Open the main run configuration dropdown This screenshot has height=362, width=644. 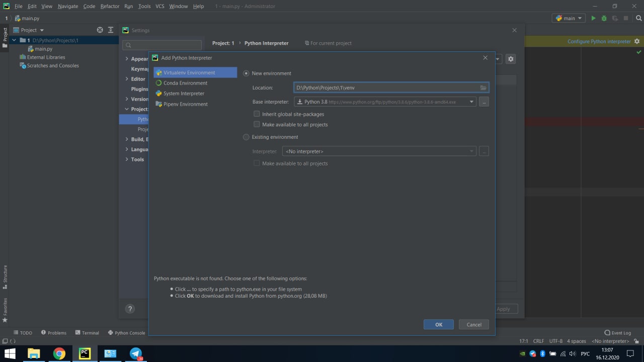569,18
